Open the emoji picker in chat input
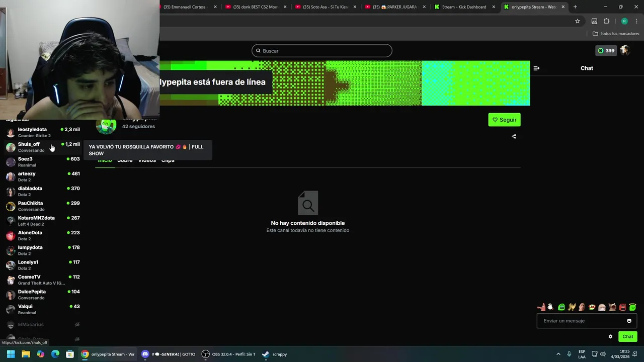This screenshot has width=644, height=362. pyautogui.click(x=629, y=321)
